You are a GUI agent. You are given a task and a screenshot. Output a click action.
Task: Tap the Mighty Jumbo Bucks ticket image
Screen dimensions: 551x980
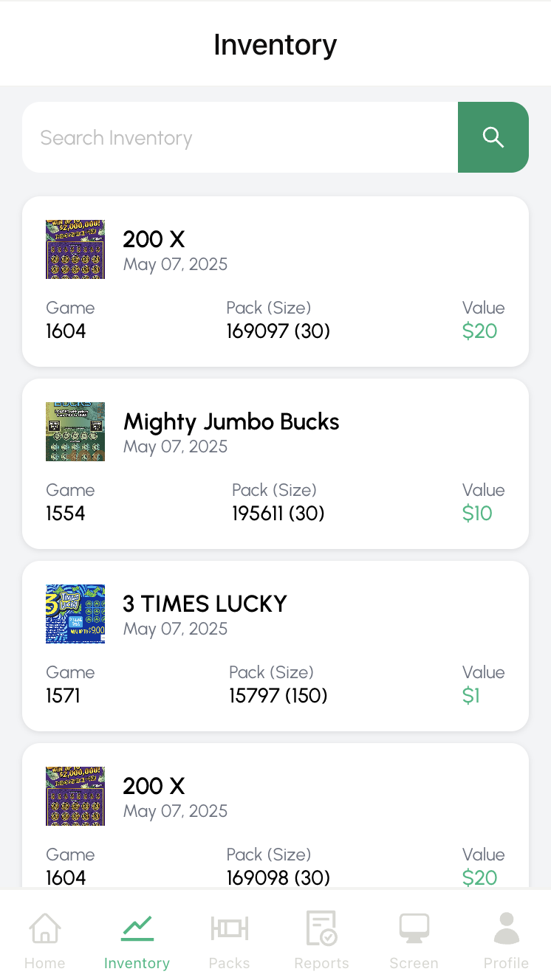(75, 432)
